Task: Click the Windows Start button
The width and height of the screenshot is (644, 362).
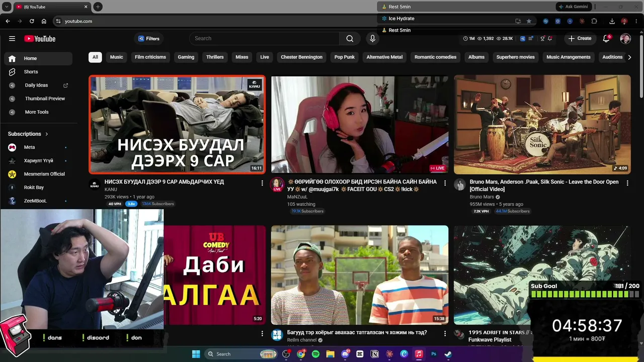Action: point(196,354)
